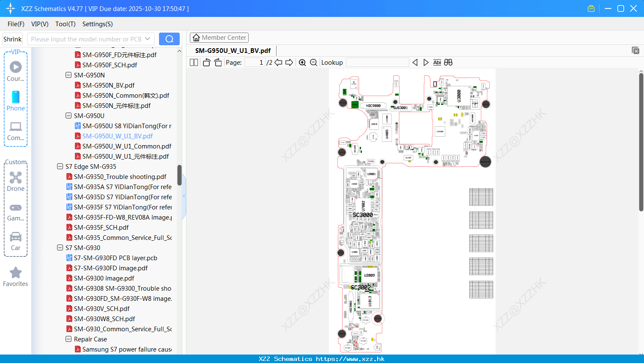
Task: Open Courses sidebar icon
Action: click(16, 71)
